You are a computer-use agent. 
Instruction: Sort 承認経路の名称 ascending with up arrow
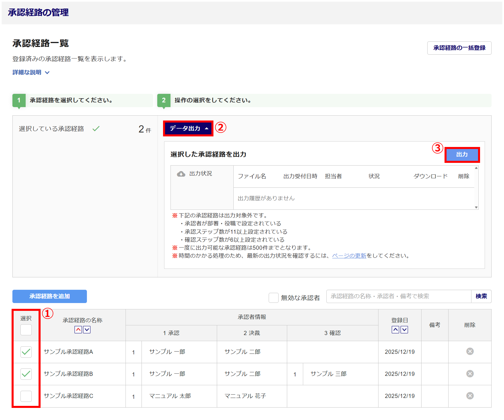78,329
